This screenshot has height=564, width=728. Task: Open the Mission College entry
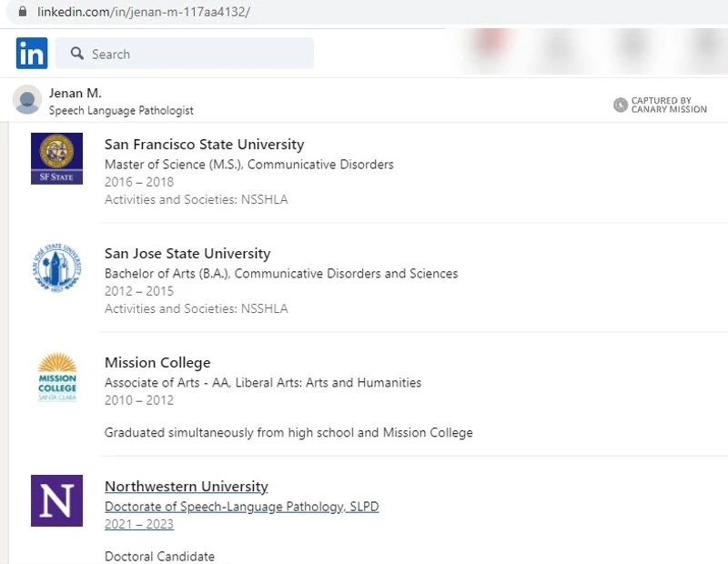point(157,363)
